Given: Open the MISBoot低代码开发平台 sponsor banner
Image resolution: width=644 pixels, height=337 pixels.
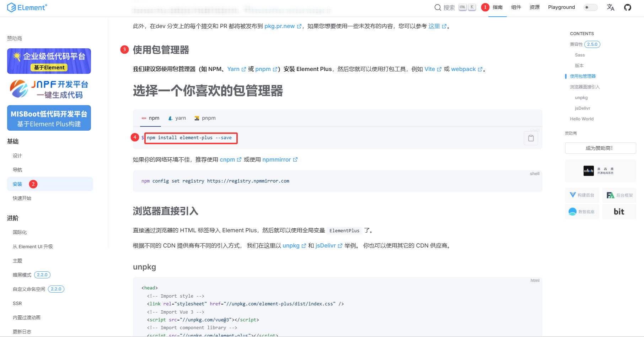Looking at the screenshot, I should [x=49, y=118].
